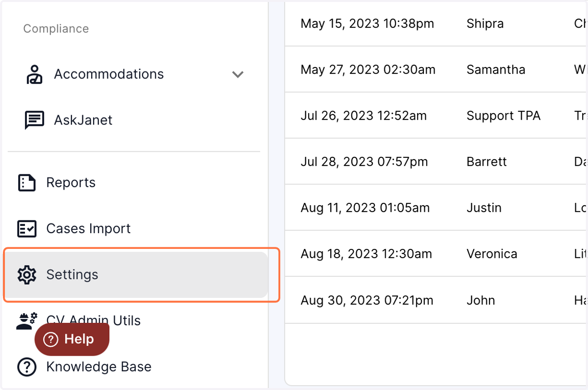Screen dimensions: 588x390
Task: Open the Settings sidebar item
Action: (x=136, y=275)
